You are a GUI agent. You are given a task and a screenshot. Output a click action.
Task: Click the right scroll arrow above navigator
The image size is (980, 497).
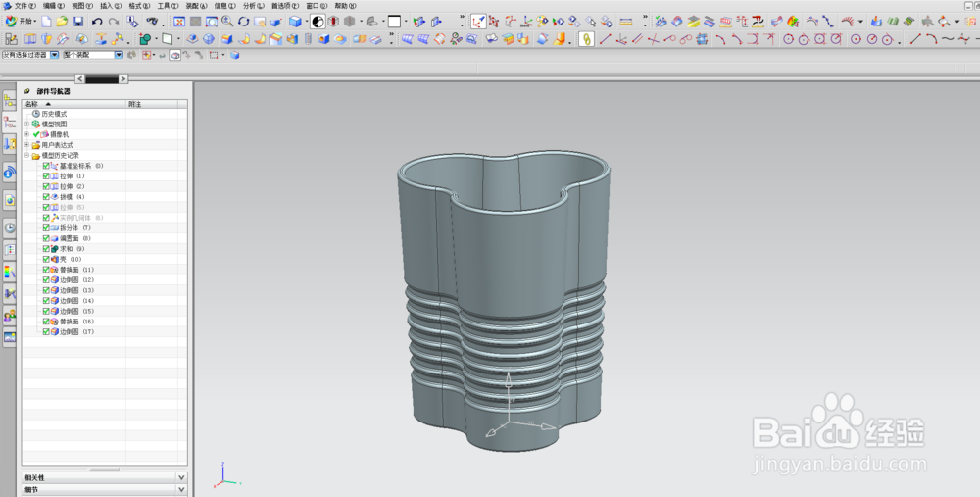[x=123, y=78]
